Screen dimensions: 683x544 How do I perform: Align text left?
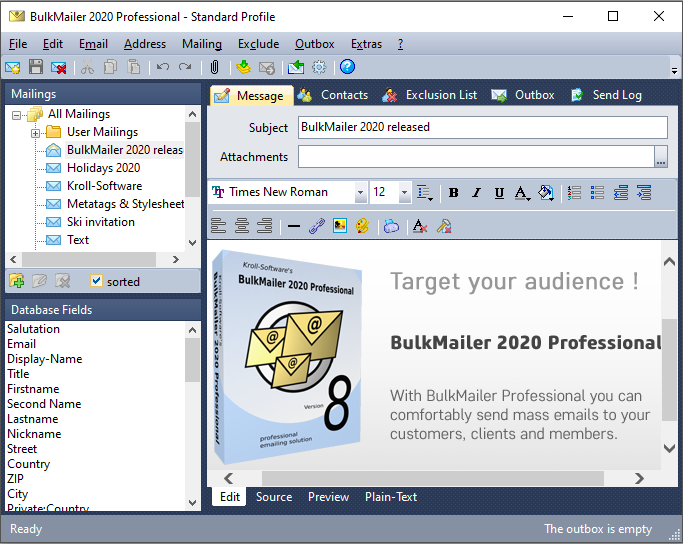point(218,226)
